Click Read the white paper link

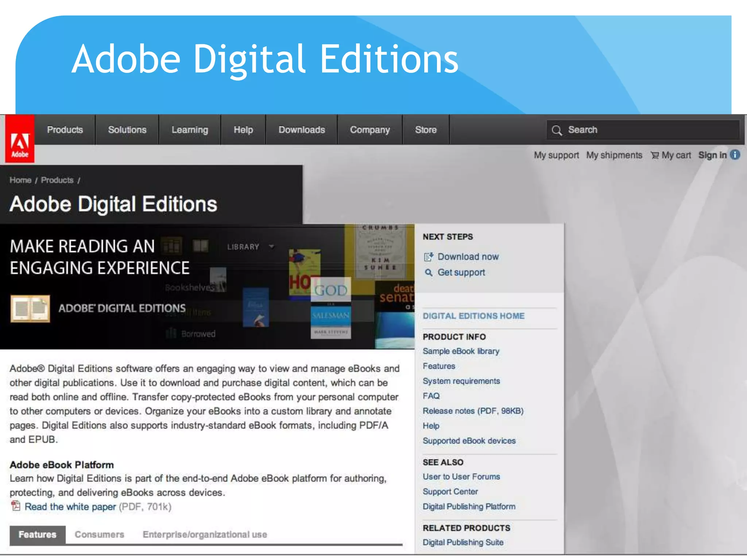[70, 506]
